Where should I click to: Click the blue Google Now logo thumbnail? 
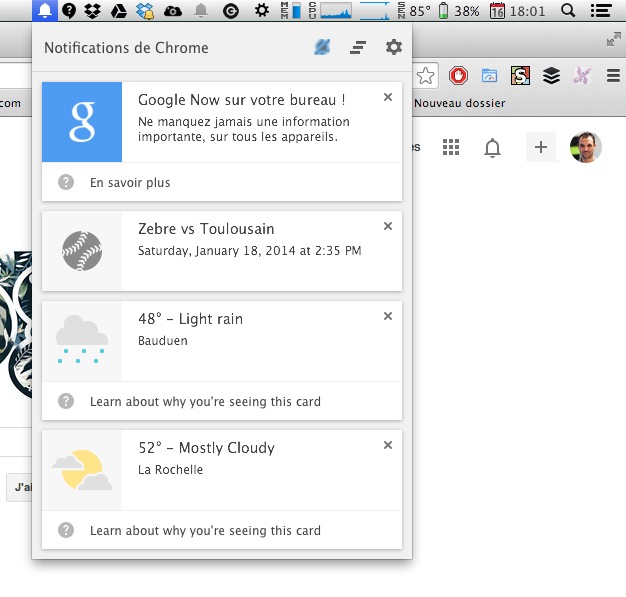pyautogui.click(x=82, y=122)
